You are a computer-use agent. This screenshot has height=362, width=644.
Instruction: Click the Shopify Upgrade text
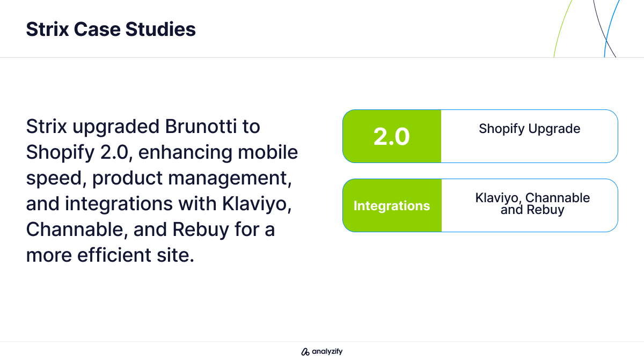[530, 129]
